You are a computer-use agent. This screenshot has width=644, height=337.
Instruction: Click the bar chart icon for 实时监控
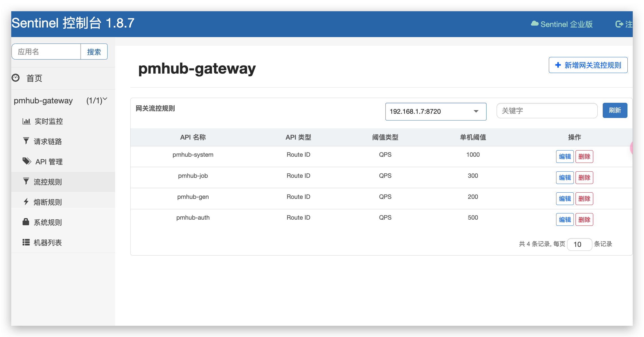pyautogui.click(x=26, y=121)
